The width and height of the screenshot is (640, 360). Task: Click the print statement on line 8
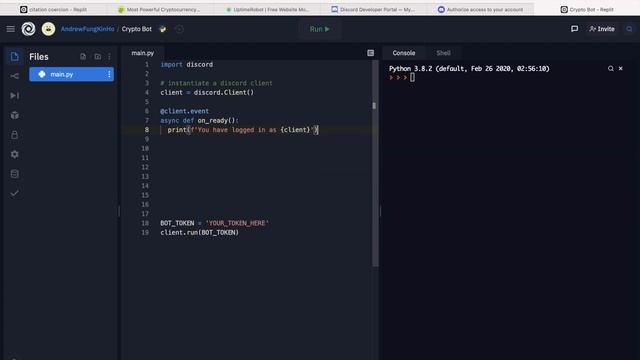click(x=242, y=130)
